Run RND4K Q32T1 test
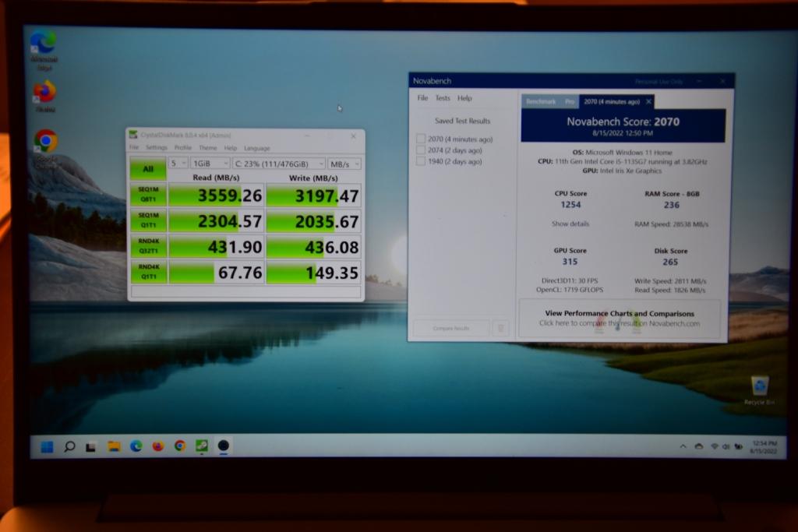Screen dimensions: 798x532 point(148,246)
